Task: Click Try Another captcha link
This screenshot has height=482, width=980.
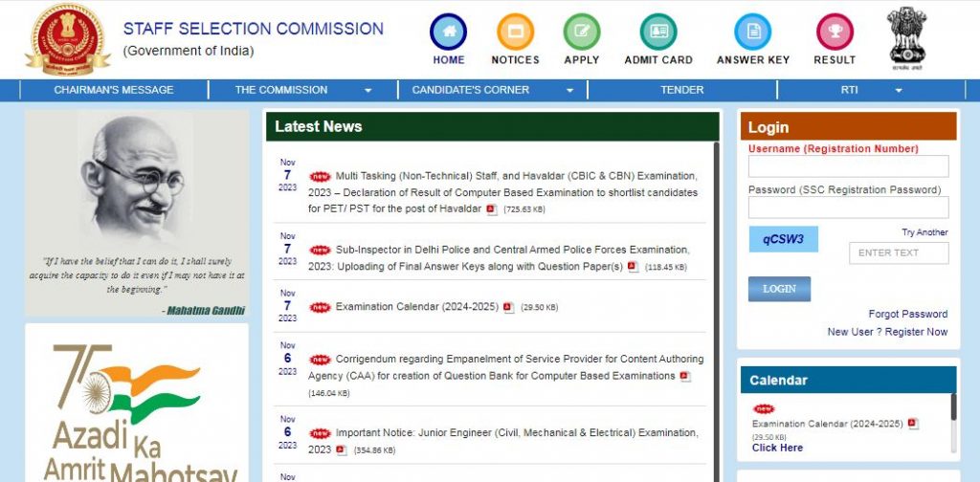Action: (x=924, y=232)
